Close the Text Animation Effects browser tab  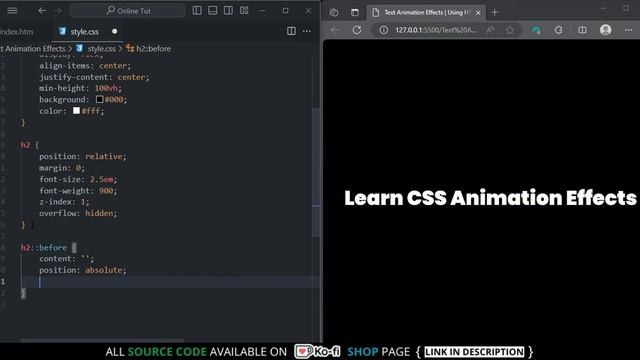tap(478, 13)
